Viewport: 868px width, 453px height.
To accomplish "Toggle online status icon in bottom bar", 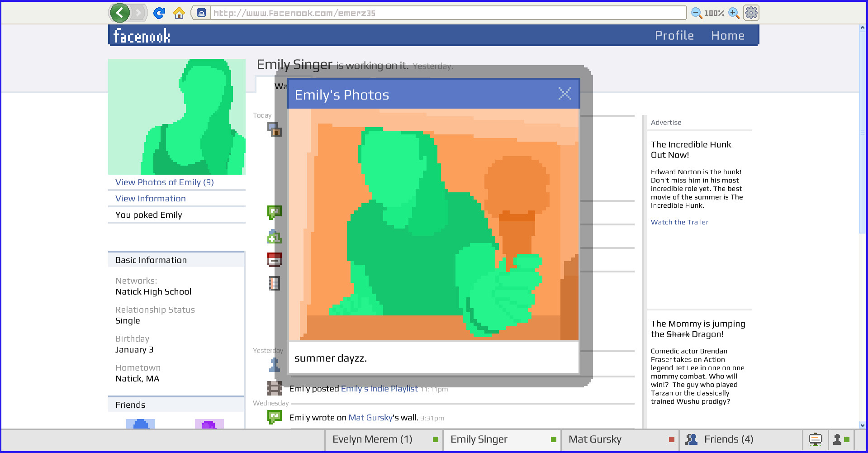I will click(x=841, y=439).
